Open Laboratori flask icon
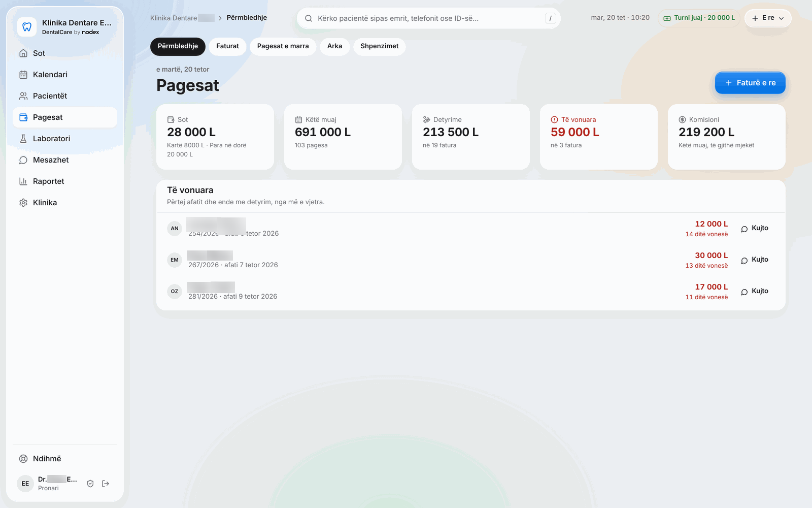812x508 pixels. click(23, 139)
